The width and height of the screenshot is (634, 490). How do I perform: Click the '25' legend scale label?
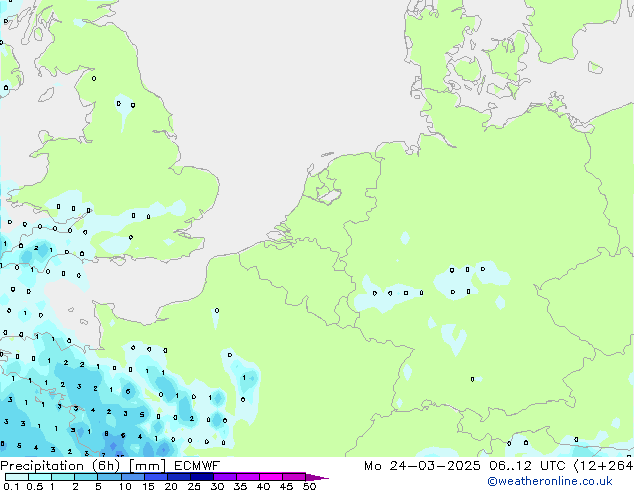coord(194,486)
